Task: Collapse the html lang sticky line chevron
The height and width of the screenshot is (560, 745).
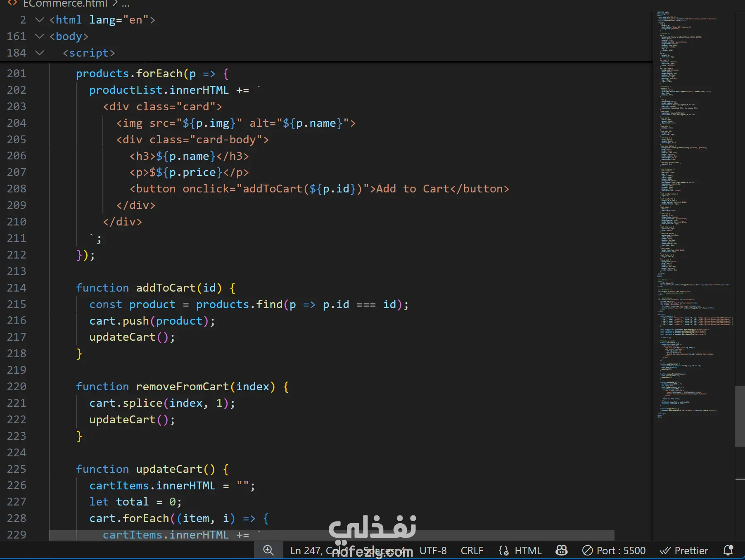Action: point(40,20)
